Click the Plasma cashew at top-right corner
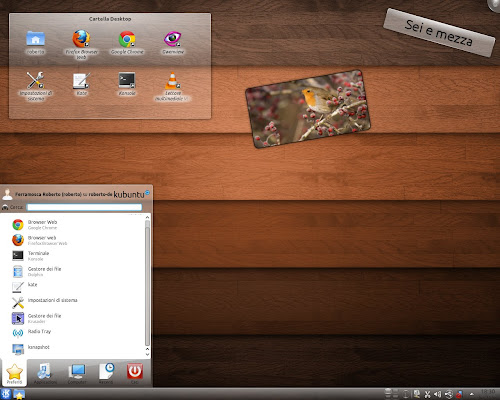 [494, 5]
